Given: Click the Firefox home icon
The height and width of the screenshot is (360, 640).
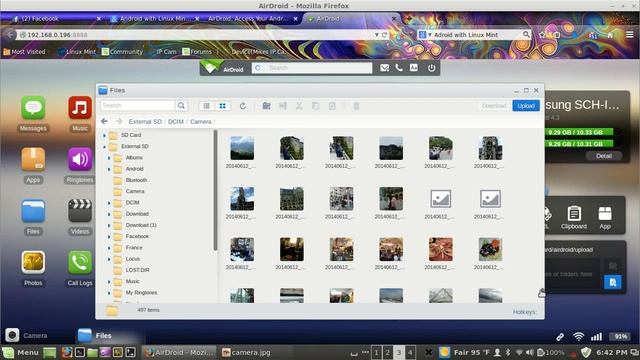Looking at the screenshot, I should pos(610,35).
